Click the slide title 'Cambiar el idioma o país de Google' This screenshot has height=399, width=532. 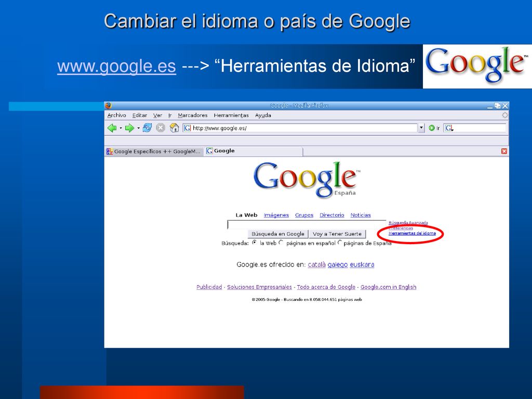(x=257, y=21)
